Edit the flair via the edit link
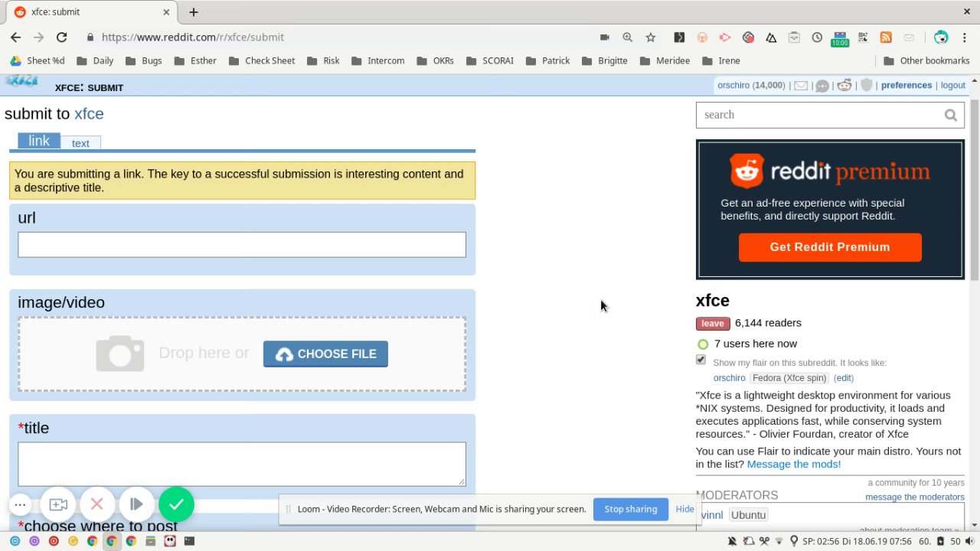Screen dimensions: 980x551 844,378
